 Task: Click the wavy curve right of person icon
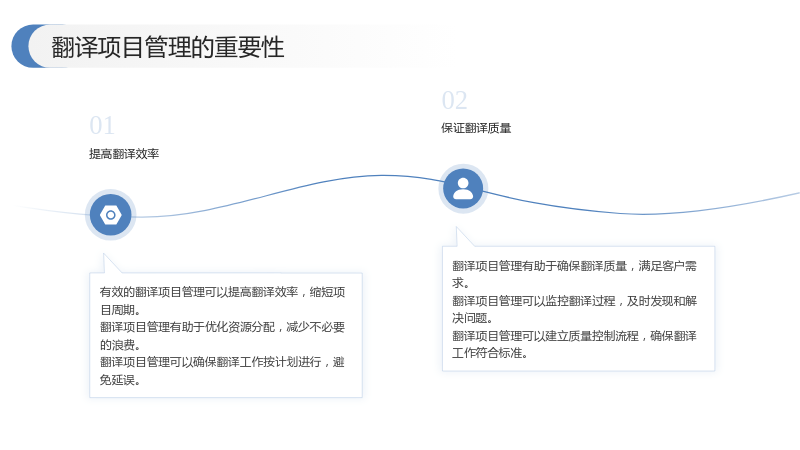coord(643,213)
